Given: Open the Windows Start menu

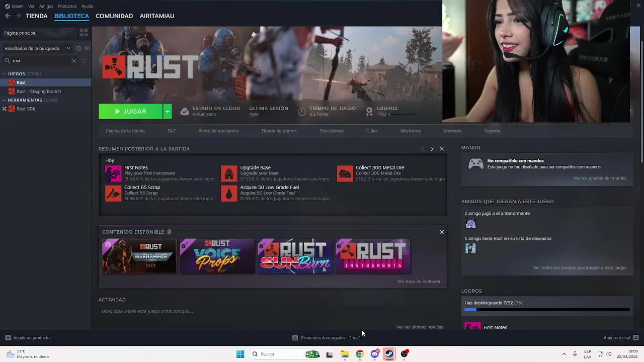Looking at the screenshot, I should click(x=240, y=354).
